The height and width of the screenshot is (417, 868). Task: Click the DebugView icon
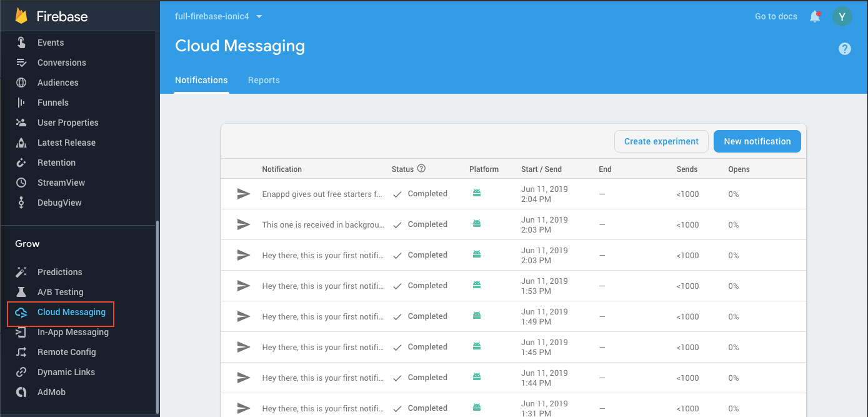coord(21,203)
